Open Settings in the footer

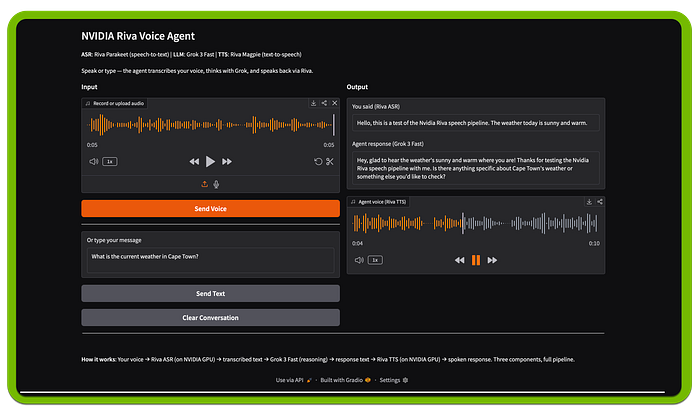394,380
